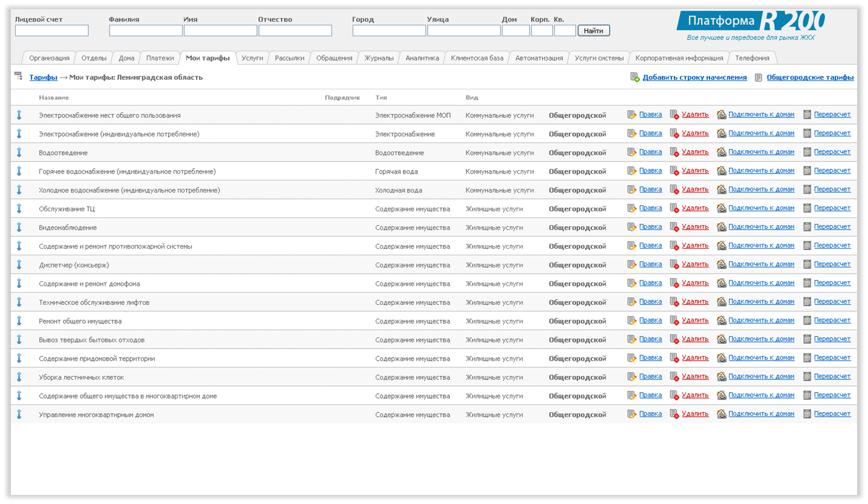The image size is (868, 504).
Task: Open the Общегородские тарифы link
Action: point(811,77)
